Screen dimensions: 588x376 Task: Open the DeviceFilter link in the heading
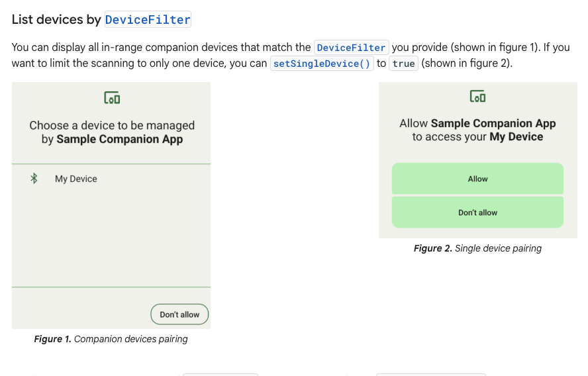(148, 19)
